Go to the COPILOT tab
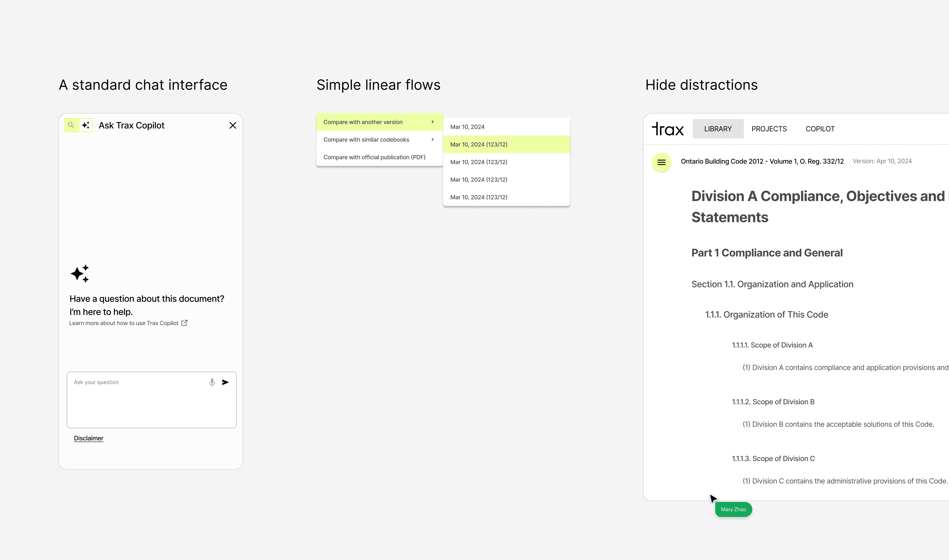Viewport: 949px width, 560px height. pos(820,129)
